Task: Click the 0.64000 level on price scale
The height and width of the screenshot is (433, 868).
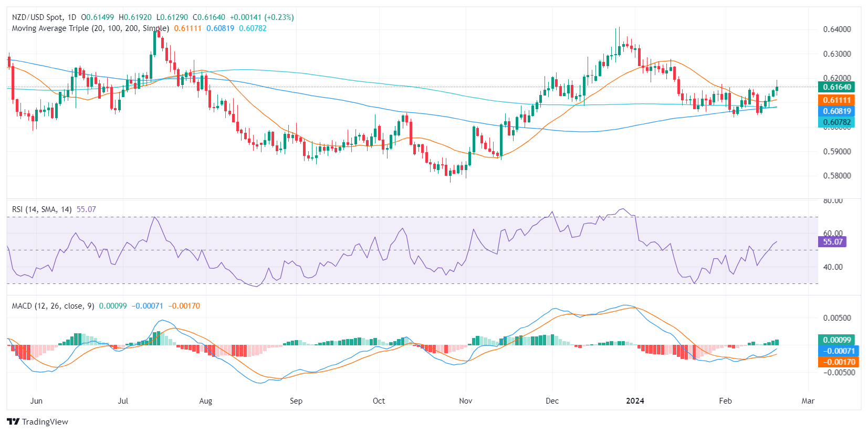Action: [x=836, y=29]
